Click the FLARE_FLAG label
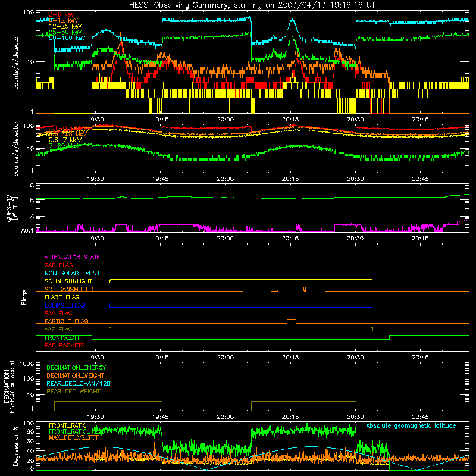Screen dimensions: 476x476 coord(62,297)
